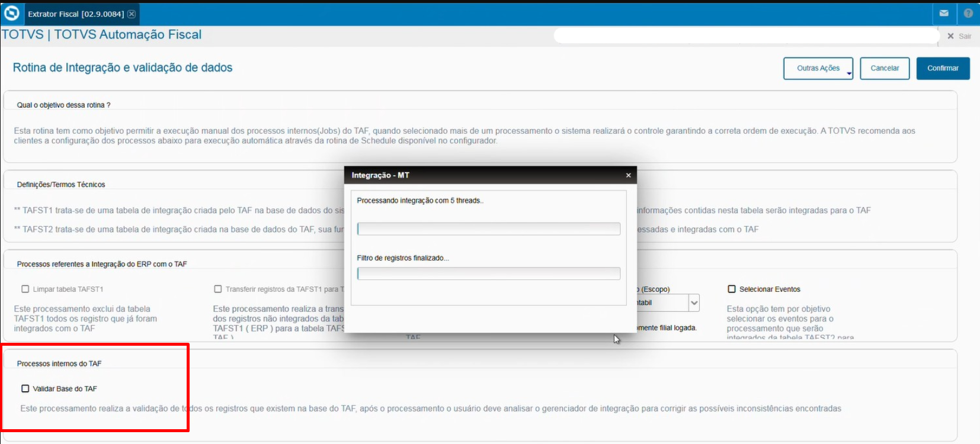The image size is (980, 444).
Task: Click the Sair exit button
Action: [959, 36]
